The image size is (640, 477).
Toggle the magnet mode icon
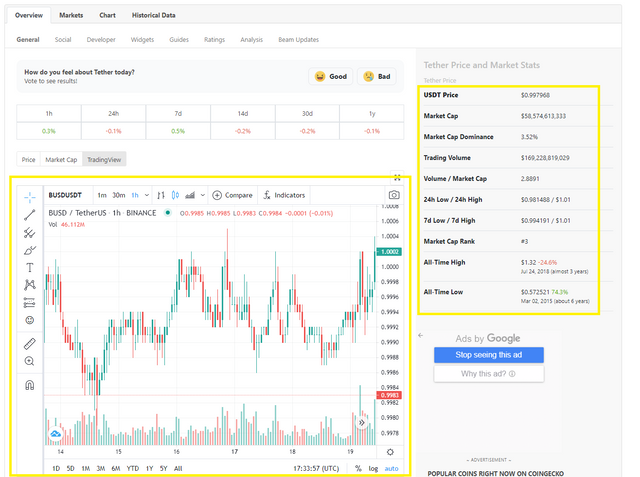29,385
